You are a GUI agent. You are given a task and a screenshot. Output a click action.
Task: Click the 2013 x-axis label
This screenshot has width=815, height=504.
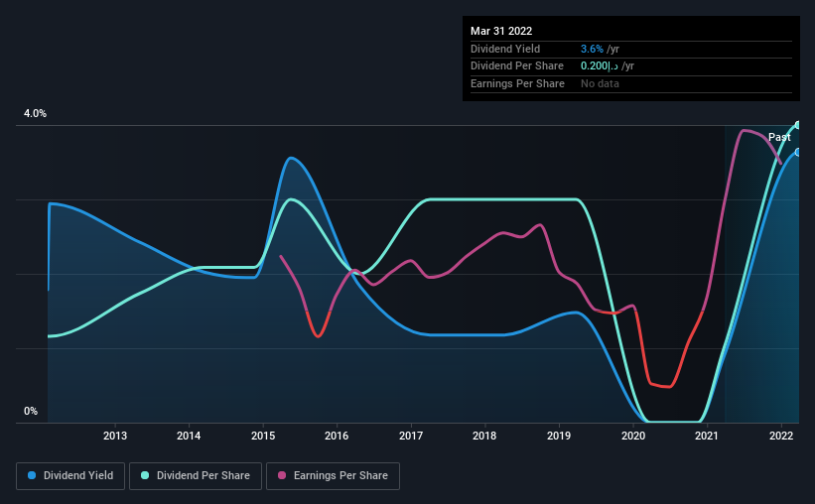pos(115,436)
